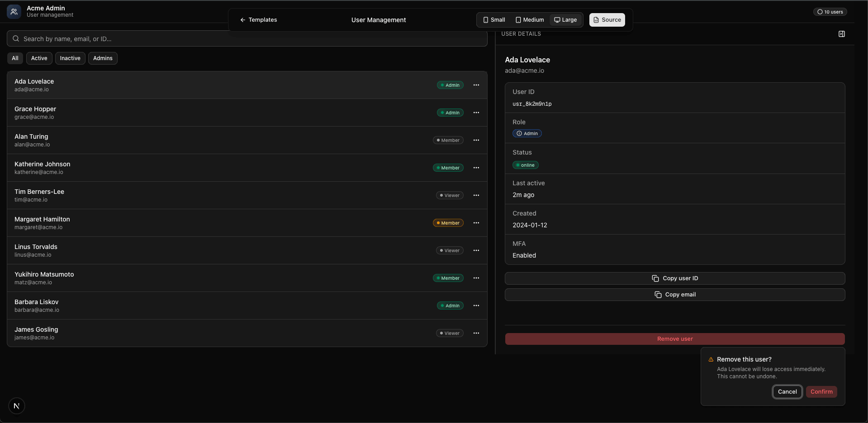Viewport: 868px width, 423px height.
Task: Click Margaret Hamilton's orange Member badge
Action: point(448,223)
